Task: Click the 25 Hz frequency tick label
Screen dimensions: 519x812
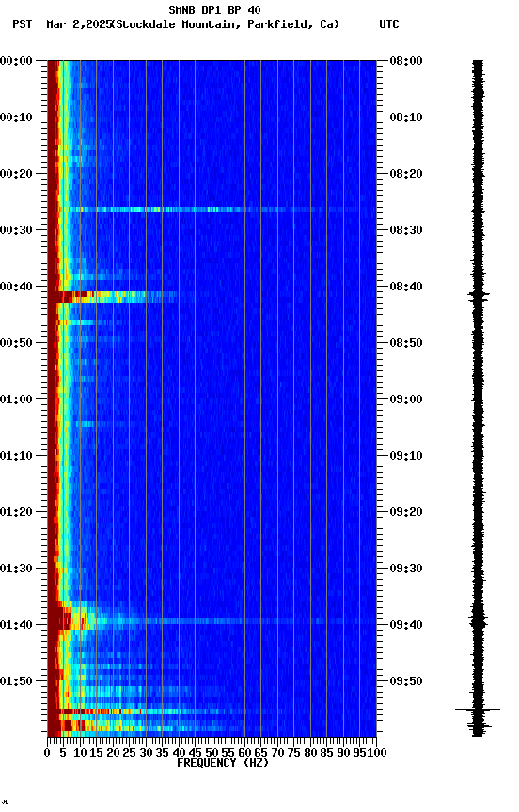Action: (130, 753)
